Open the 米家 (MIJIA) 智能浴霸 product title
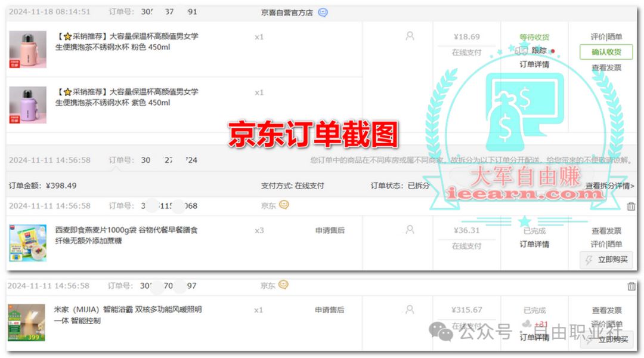Screen dimensions: 644x358 [x=128, y=315]
